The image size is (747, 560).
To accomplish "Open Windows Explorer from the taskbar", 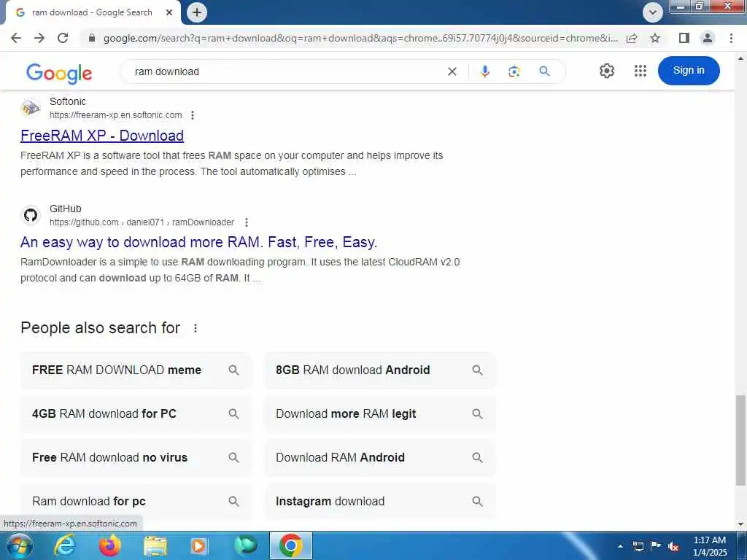I will pyautogui.click(x=155, y=545).
